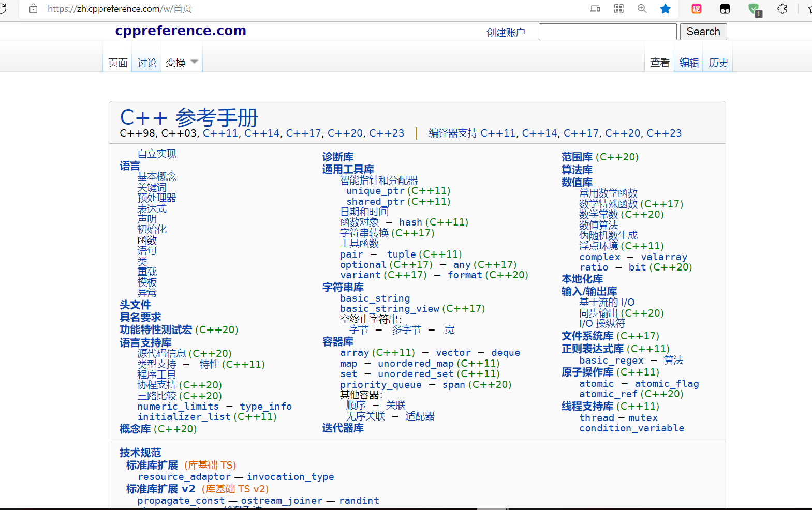
Task: Switch to the 页面 tab
Action: pyautogui.click(x=117, y=63)
